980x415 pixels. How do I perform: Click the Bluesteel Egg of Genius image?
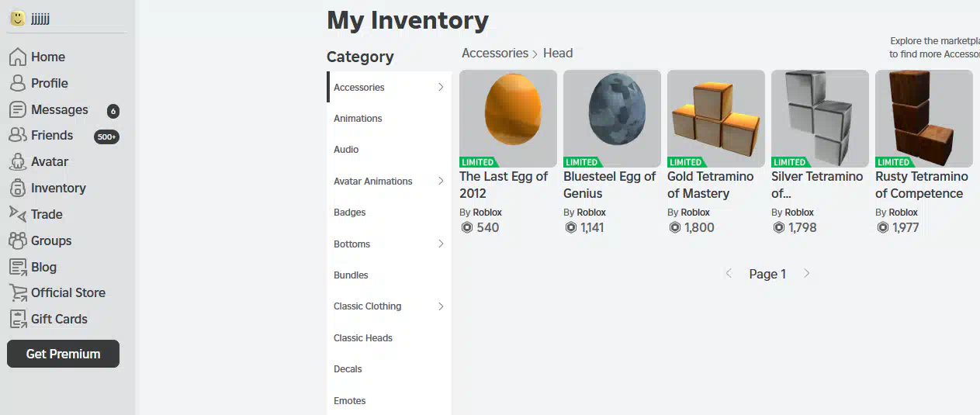point(612,119)
